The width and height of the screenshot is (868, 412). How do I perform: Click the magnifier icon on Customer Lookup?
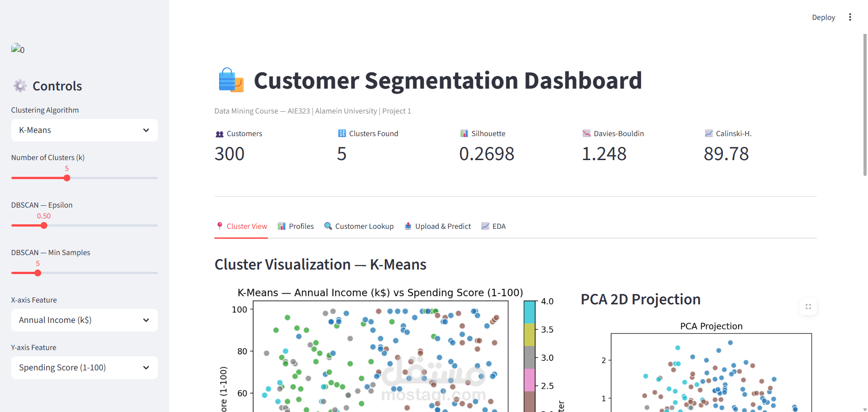328,226
